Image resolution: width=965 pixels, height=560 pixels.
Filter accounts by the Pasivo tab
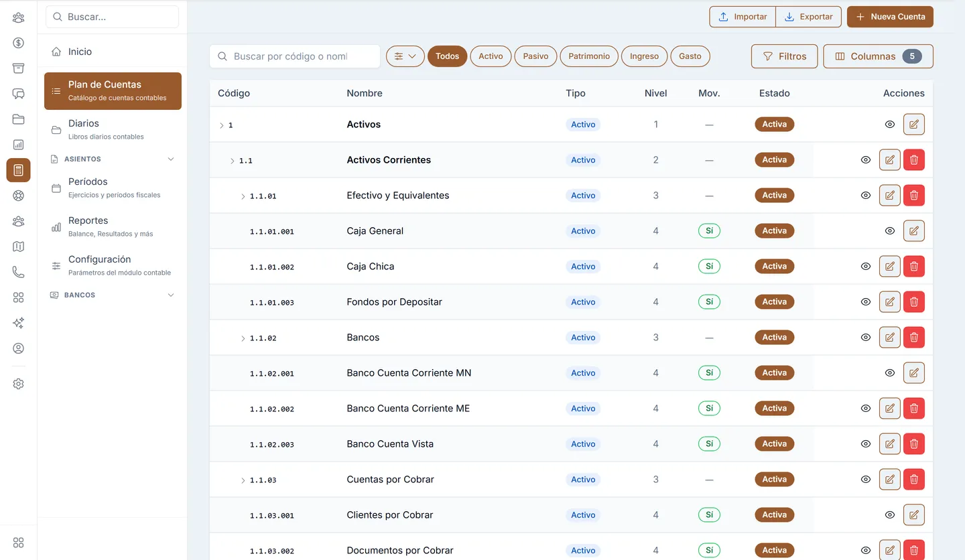535,56
